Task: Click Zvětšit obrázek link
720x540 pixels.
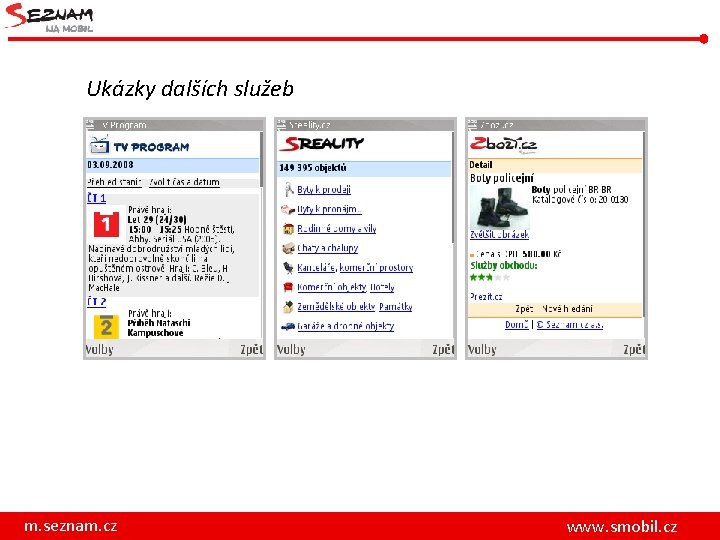Action: (x=499, y=235)
